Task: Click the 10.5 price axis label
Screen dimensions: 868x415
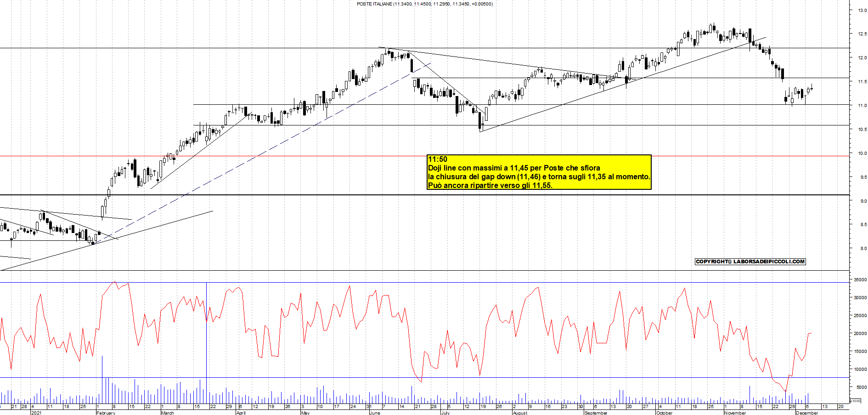Action: pos(862,130)
